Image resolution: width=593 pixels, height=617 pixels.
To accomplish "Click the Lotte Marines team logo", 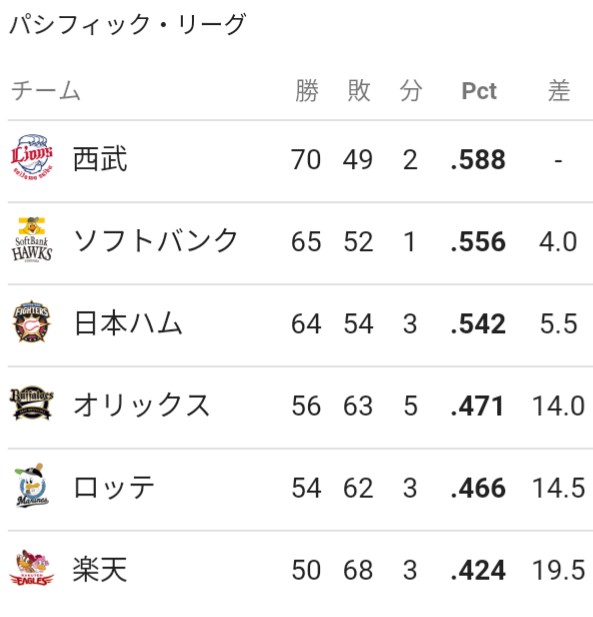I will pos(31,486).
